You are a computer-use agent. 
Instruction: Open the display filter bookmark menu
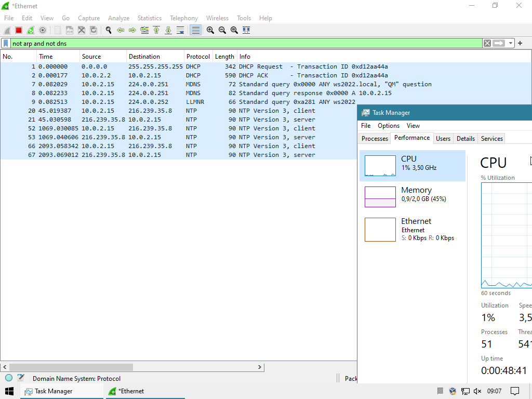pos(6,44)
